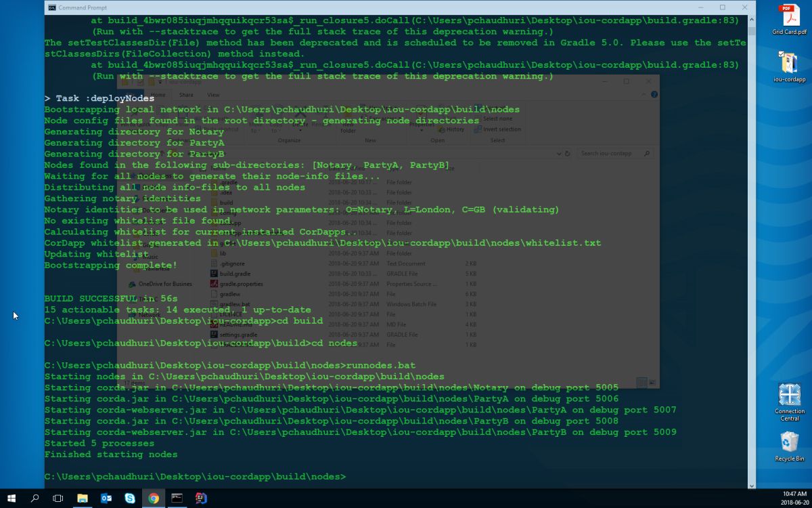Click the Command Prompt title bar icon

[x=52, y=7]
